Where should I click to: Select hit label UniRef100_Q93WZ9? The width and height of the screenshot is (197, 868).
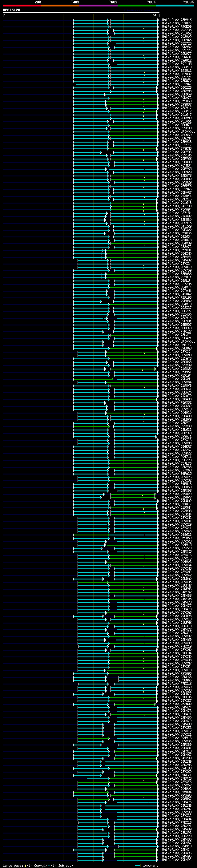(177, 182)
